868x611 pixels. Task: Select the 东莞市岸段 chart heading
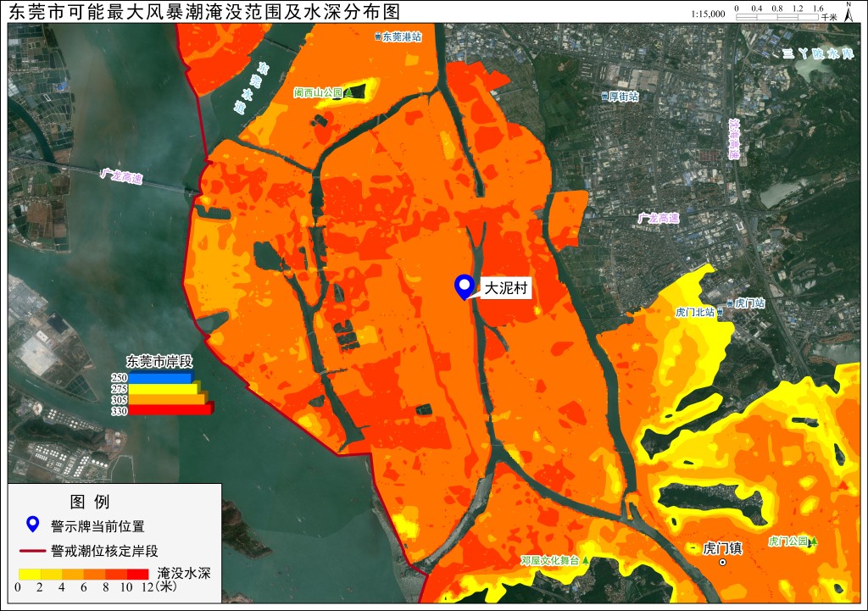pos(159,361)
